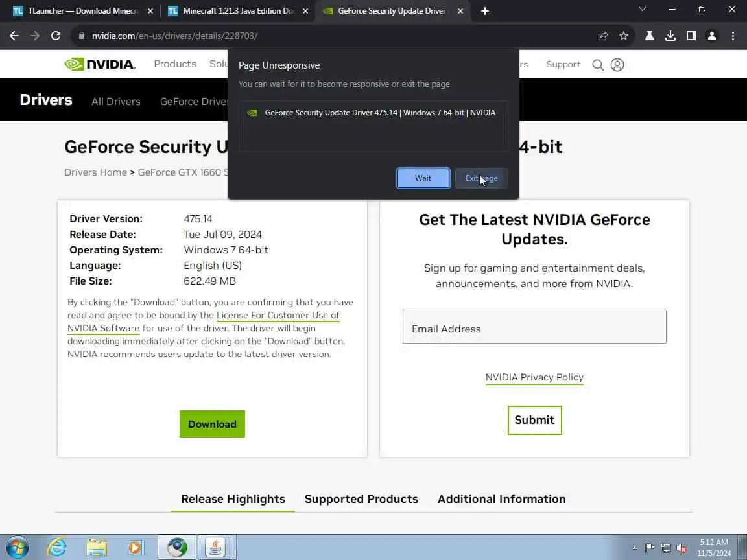The image size is (747, 560).
Task: Click the taskbar clock showing 5:12 AM
Action: pyautogui.click(x=714, y=548)
